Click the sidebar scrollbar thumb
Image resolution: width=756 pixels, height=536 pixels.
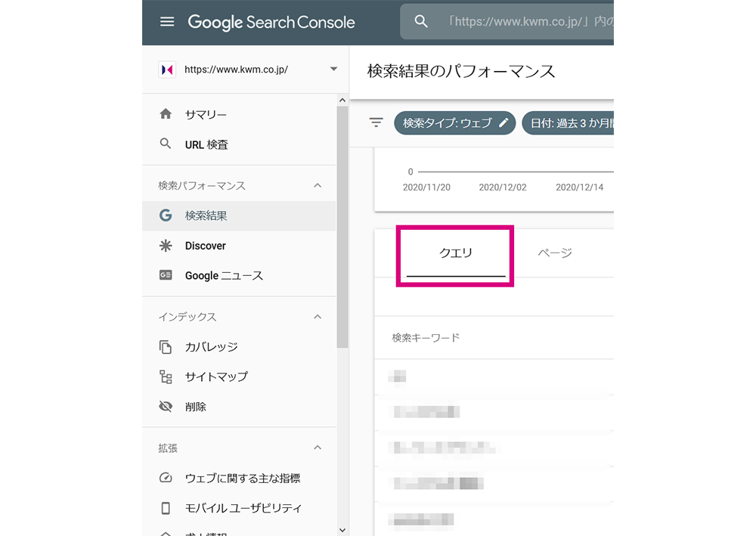[342, 227]
